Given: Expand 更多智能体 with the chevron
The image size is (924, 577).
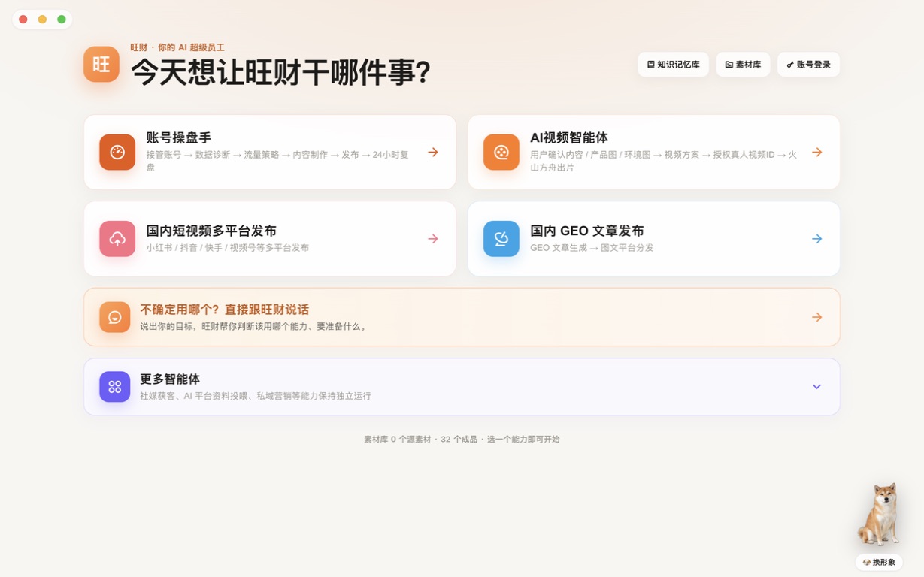Looking at the screenshot, I should [x=816, y=387].
